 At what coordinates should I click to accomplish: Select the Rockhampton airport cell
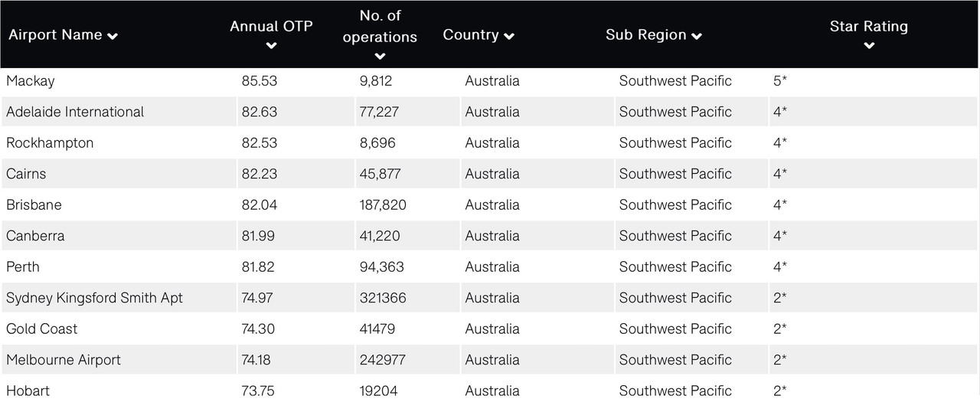coord(50,143)
